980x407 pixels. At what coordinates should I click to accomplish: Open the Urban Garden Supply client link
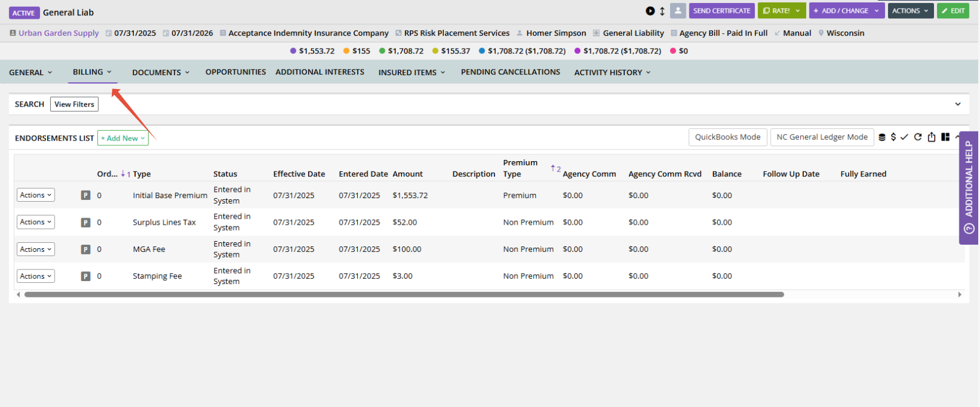pos(59,33)
